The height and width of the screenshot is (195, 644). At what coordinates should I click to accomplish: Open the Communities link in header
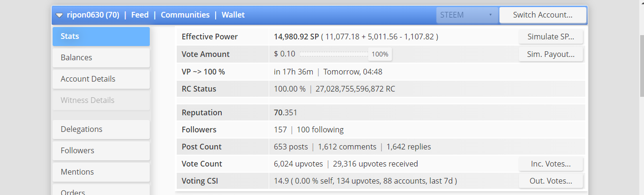(x=185, y=15)
